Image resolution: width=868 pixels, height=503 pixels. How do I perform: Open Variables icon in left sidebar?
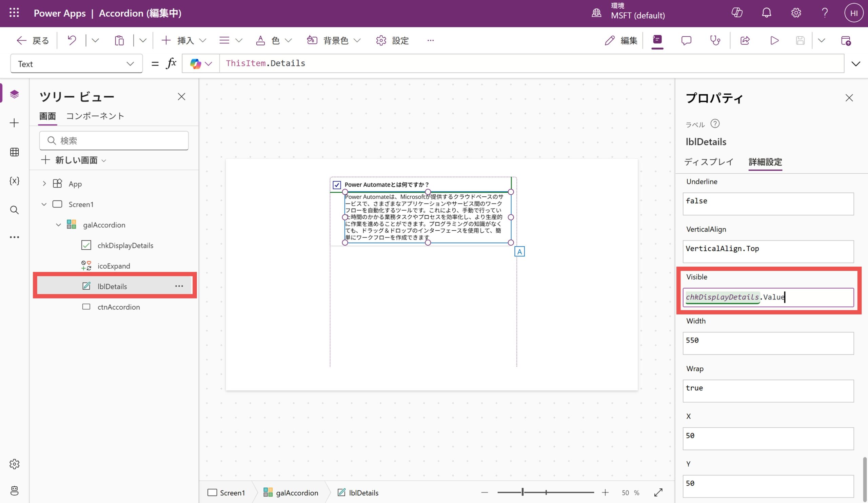point(15,181)
